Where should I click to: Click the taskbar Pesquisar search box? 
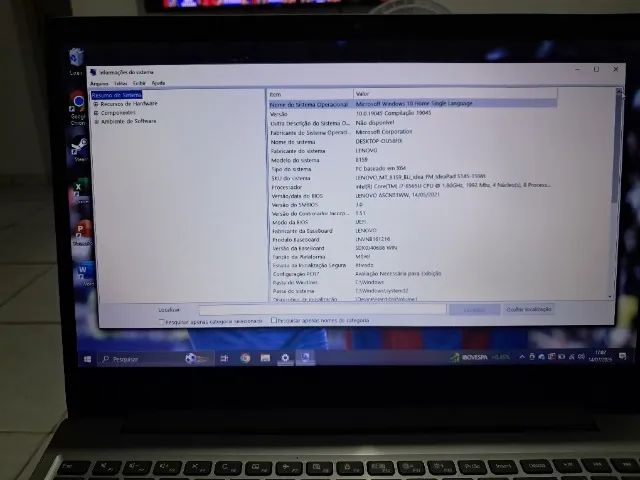[155, 359]
